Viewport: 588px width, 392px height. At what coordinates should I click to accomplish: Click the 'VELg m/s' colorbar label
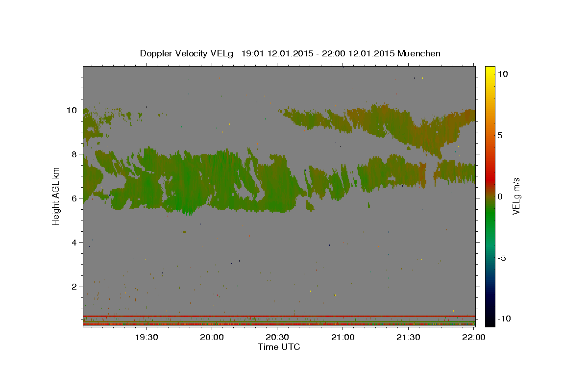516,196
